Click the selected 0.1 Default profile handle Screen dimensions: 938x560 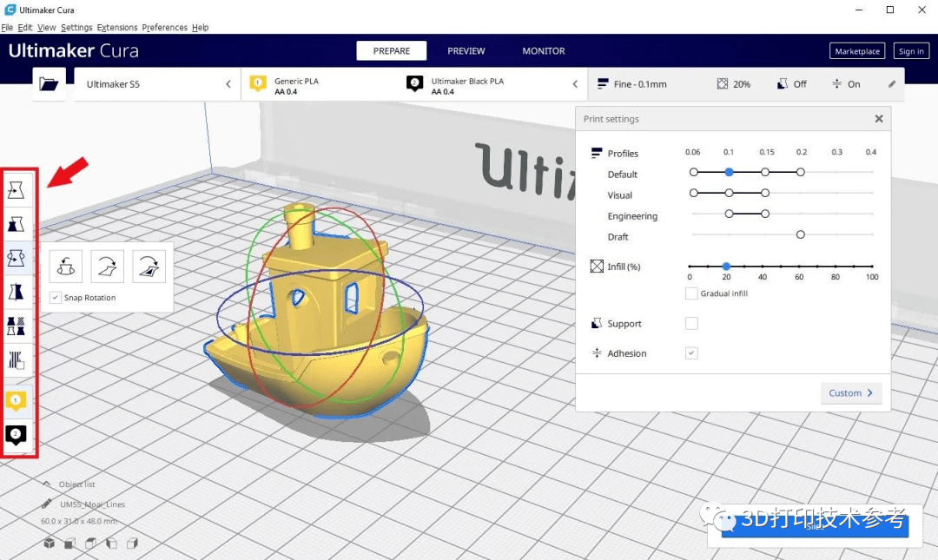point(729,172)
